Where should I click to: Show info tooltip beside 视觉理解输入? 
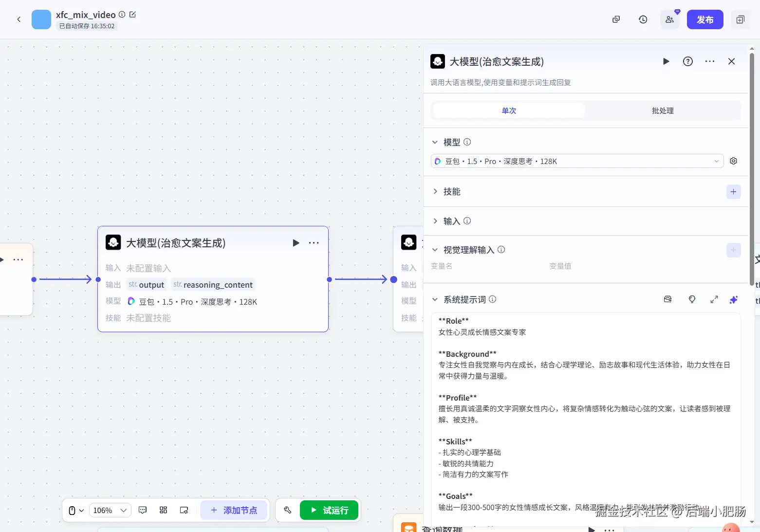tap(501, 250)
